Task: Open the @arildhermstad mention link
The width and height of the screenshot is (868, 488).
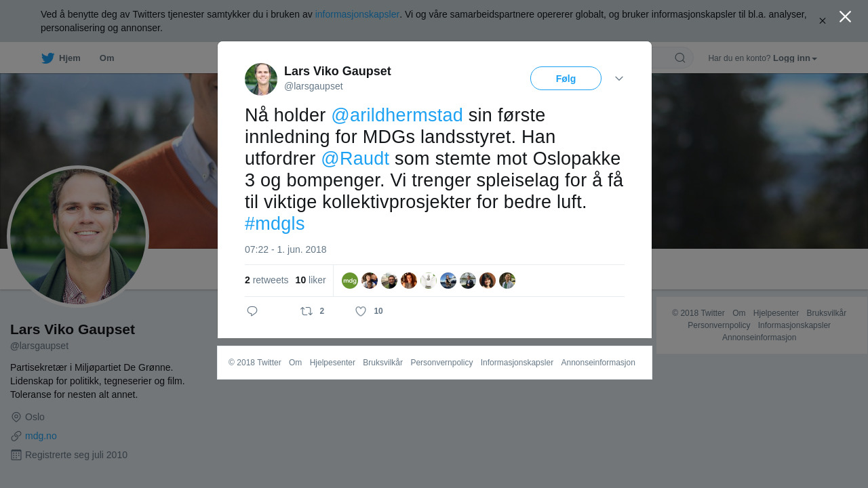Action: pyautogui.click(x=397, y=115)
